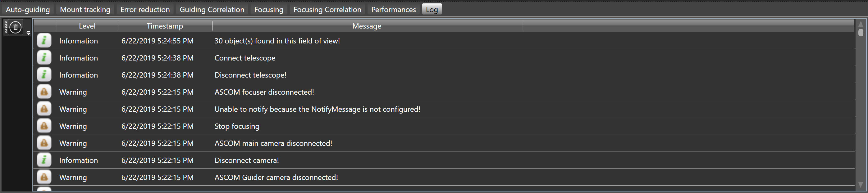Select the Error reduction tab

pos(145,9)
